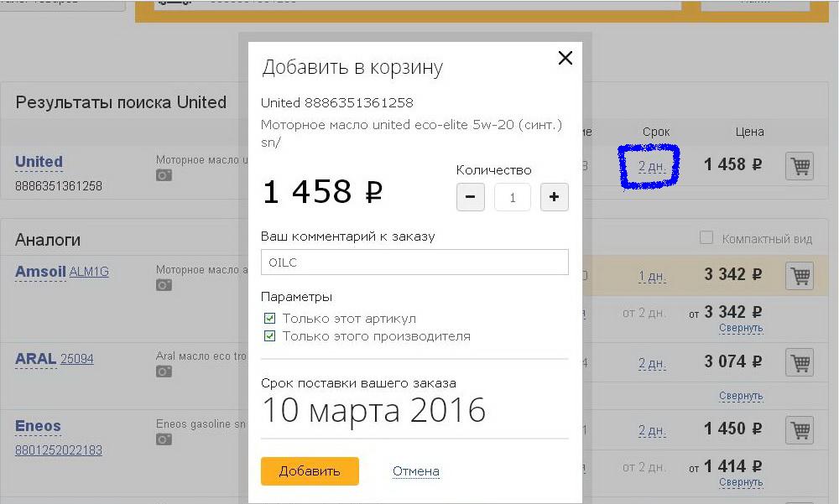839x504 pixels.
Task: Click the price от 3 342 ₽
Action: [x=725, y=312]
